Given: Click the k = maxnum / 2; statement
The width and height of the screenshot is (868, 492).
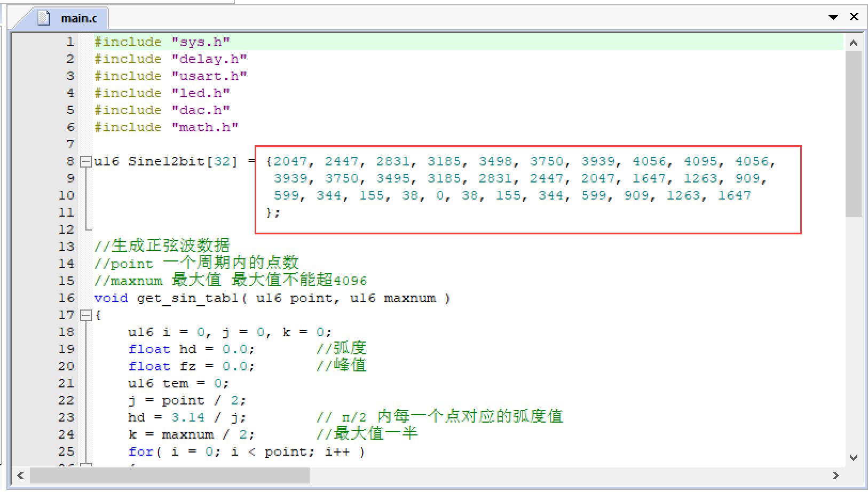Looking at the screenshot, I should point(192,434).
